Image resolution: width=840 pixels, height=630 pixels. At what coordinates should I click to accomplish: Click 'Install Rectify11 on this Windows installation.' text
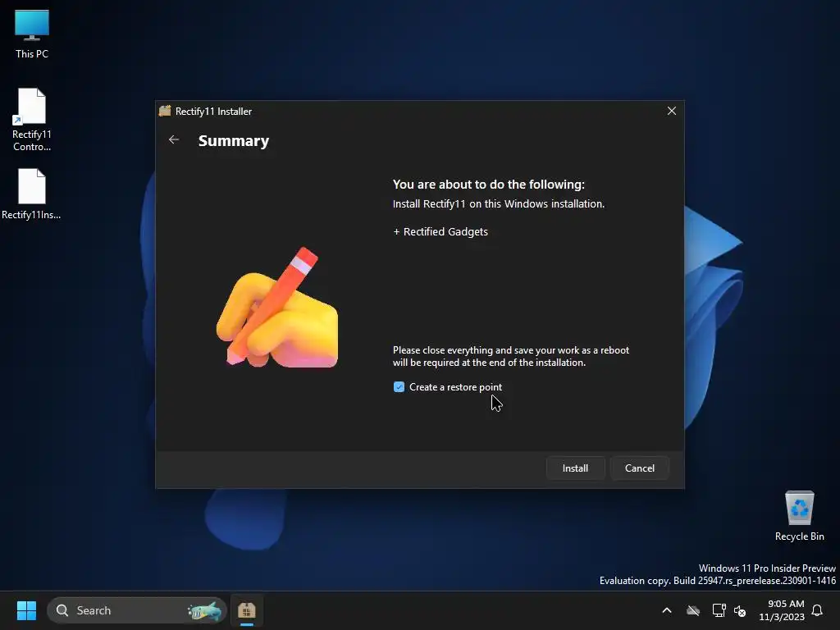pyautogui.click(x=498, y=203)
